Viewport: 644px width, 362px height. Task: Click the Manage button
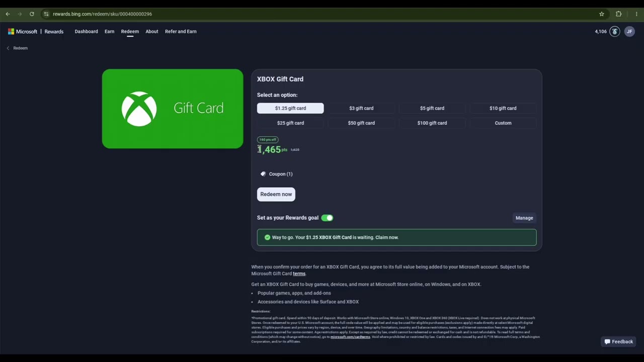coord(524,218)
